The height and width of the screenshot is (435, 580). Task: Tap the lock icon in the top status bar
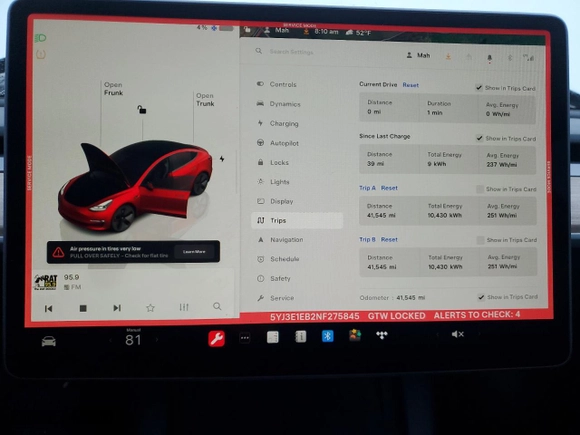click(247, 30)
